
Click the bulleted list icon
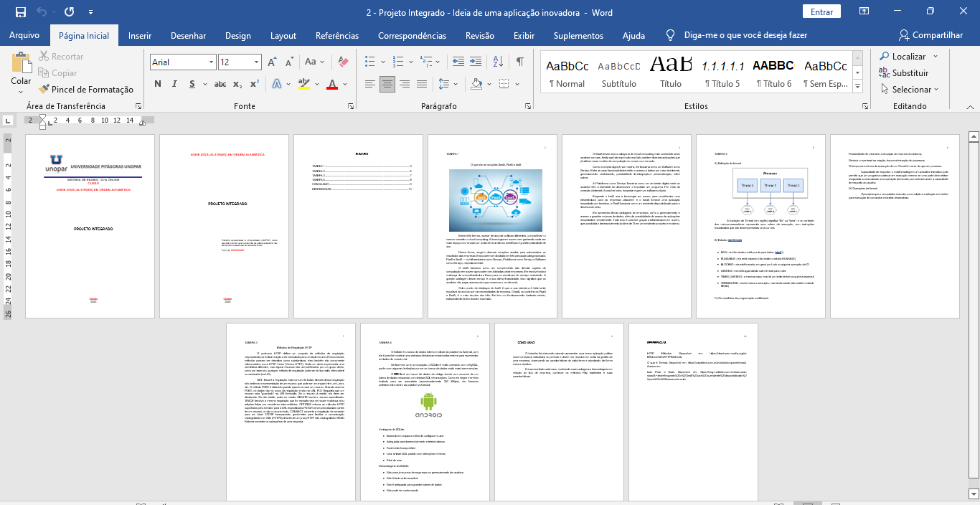click(x=370, y=62)
